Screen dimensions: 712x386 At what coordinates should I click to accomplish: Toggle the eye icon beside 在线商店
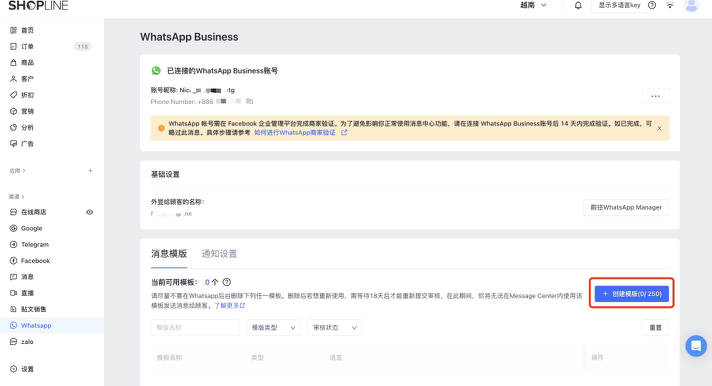89,212
